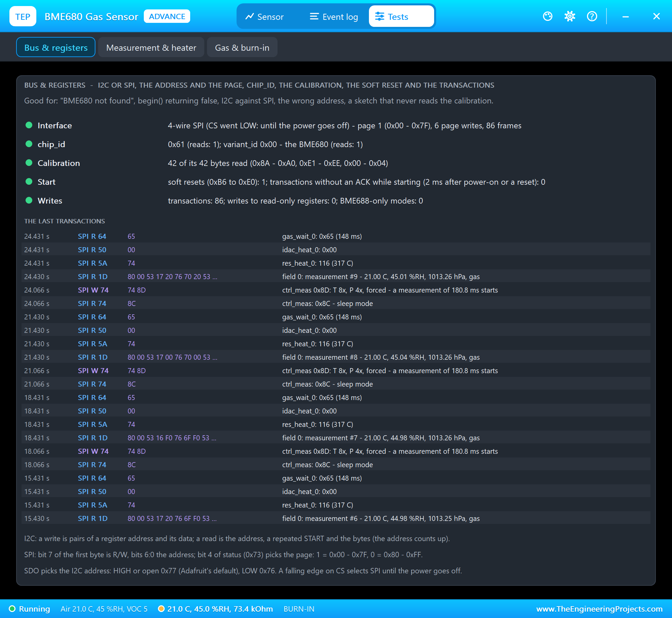This screenshot has width=672, height=618.
Task: Open the help question mark icon
Action: (592, 16)
